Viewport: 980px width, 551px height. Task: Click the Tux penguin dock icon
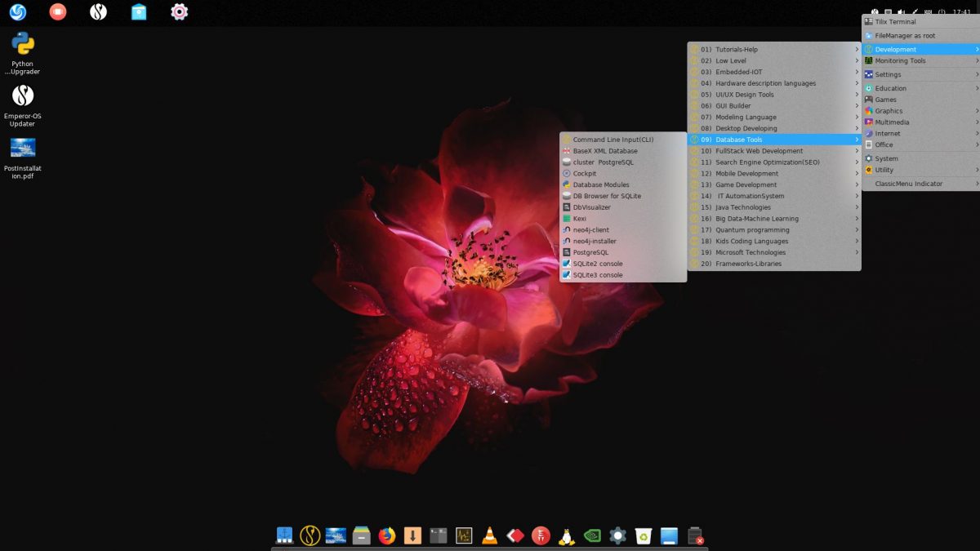pyautogui.click(x=566, y=535)
